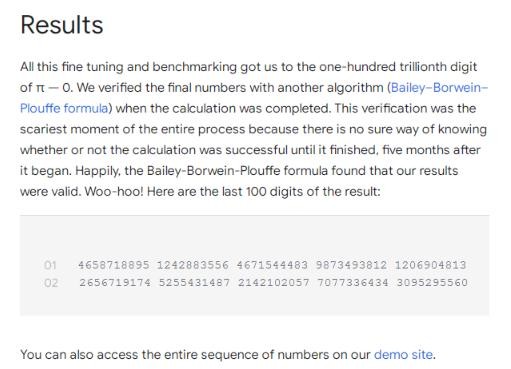Select line number 01 in code block

pos(50,265)
